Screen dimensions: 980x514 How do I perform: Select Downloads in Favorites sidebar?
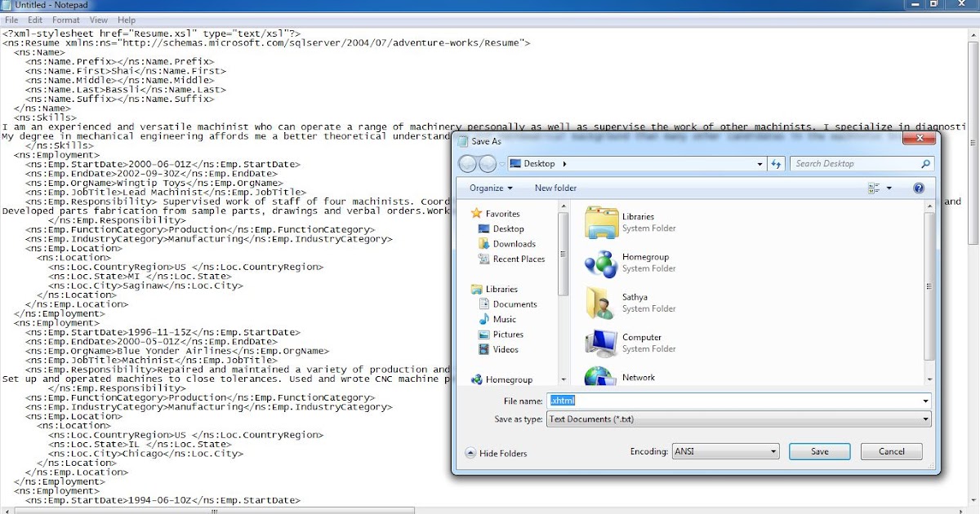[x=514, y=244]
